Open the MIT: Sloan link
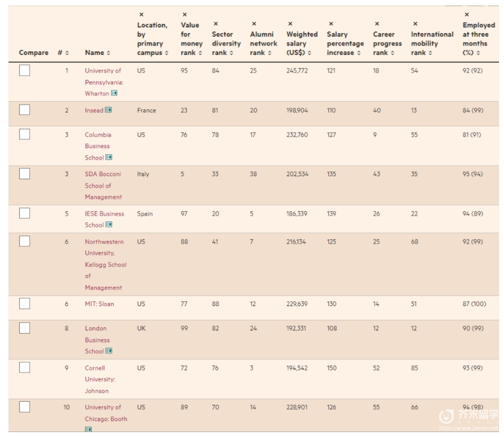Screen dimensions: 504x437 pos(99,304)
